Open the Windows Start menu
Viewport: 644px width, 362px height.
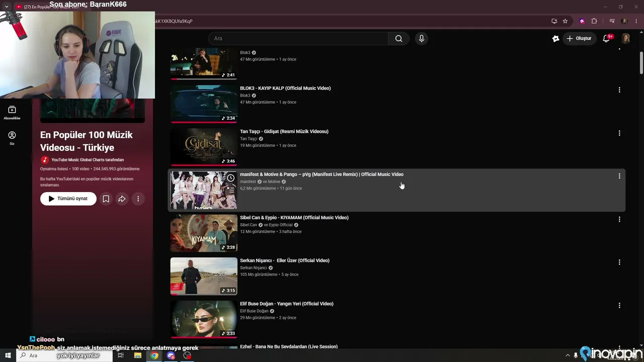[8, 355]
